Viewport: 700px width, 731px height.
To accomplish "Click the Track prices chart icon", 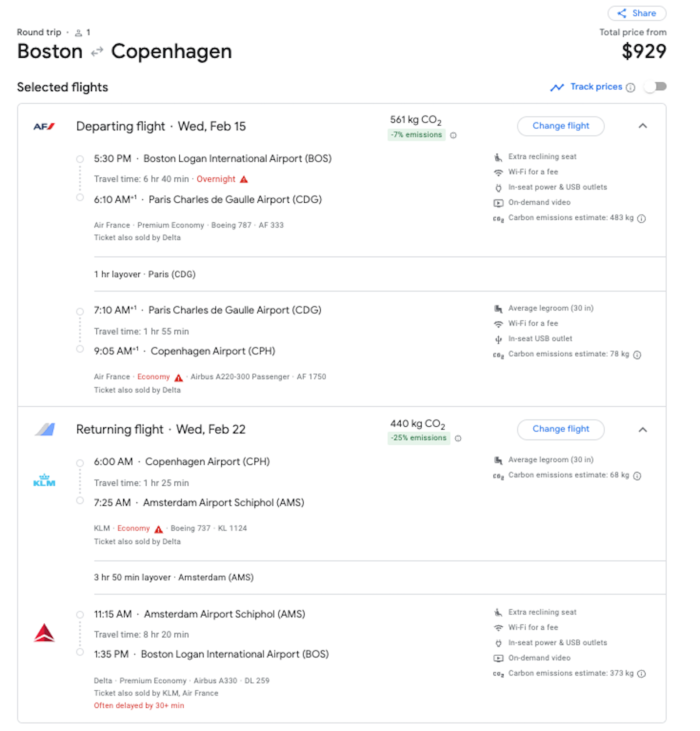I will point(558,87).
